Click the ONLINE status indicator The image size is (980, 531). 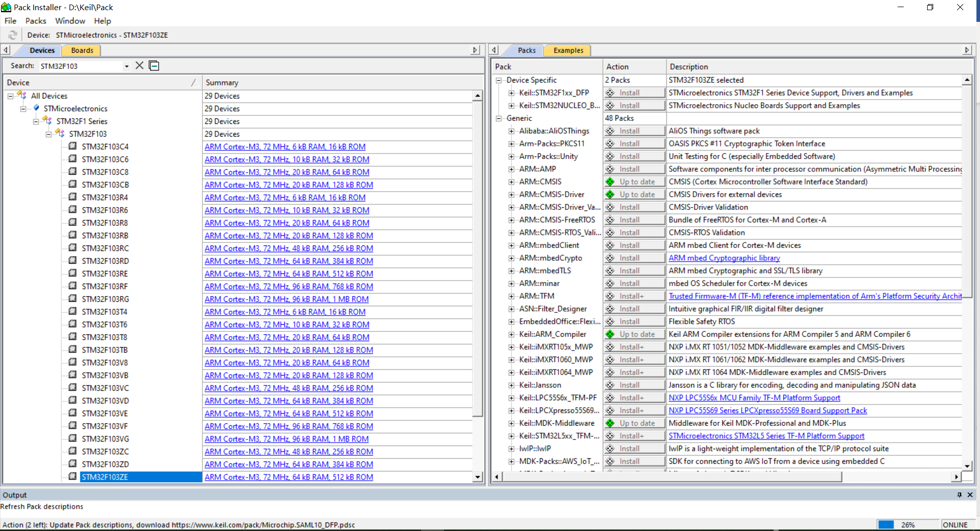pyautogui.click(x=955, y=525)
